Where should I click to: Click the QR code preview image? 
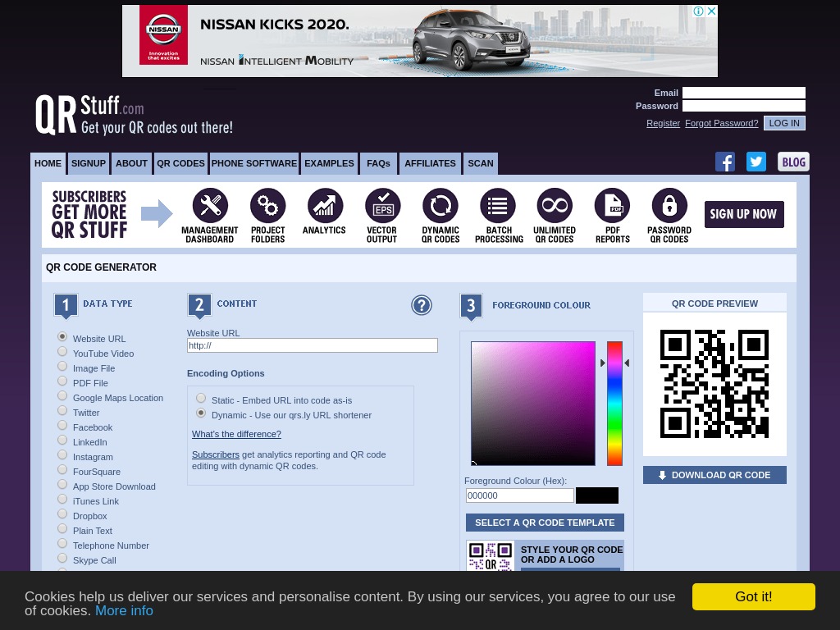coord(714,384)
